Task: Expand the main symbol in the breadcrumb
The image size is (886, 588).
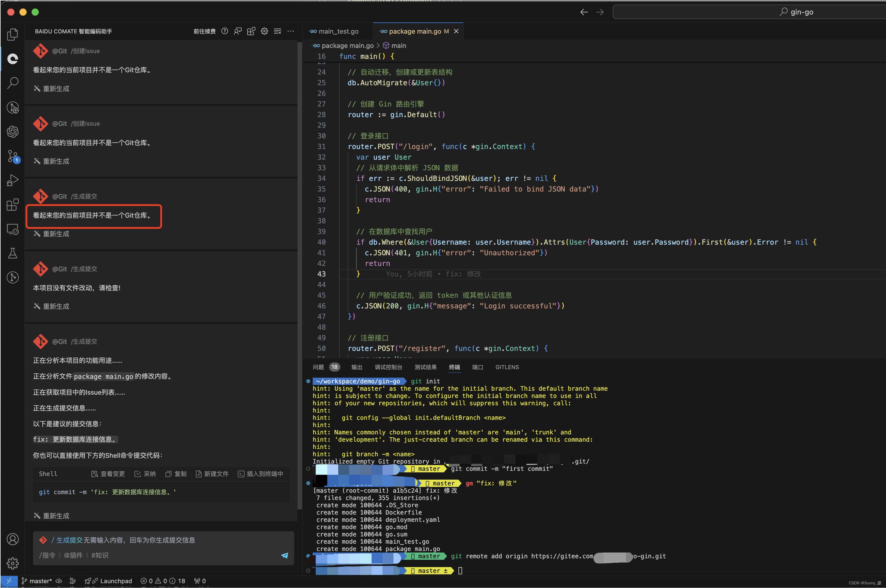Action: tap(398, 46)
